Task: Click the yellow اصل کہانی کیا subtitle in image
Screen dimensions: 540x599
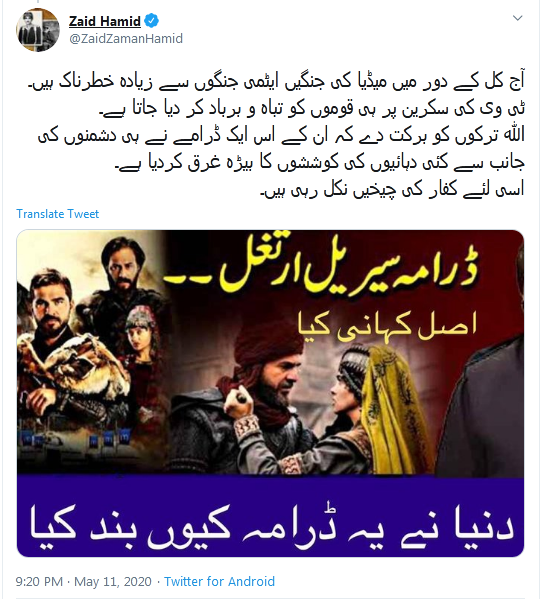Action: point(387,328)
